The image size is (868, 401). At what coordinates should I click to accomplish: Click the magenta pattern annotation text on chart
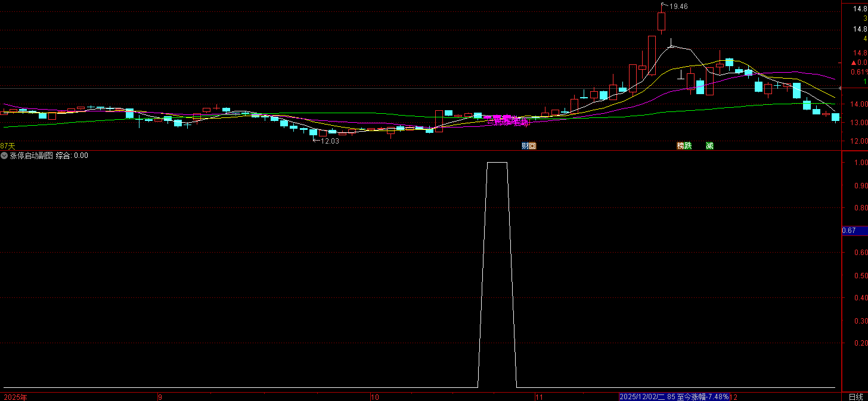pos(508,122)
